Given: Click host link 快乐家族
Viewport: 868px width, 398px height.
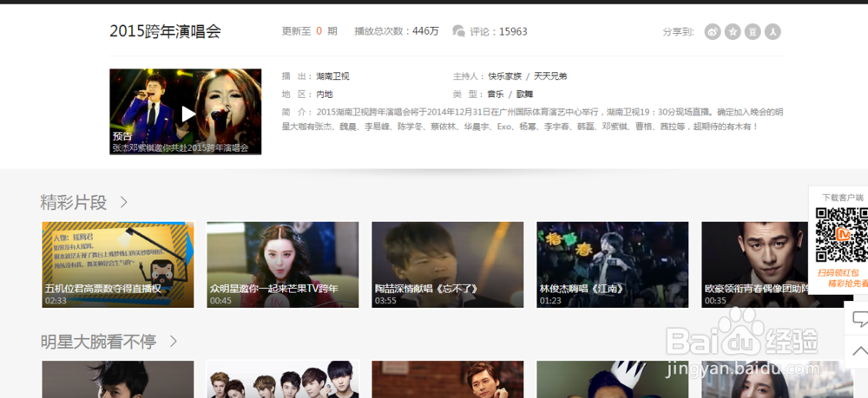Looking at the screenshot, I should pyautogui.click(x=505, y=76).
